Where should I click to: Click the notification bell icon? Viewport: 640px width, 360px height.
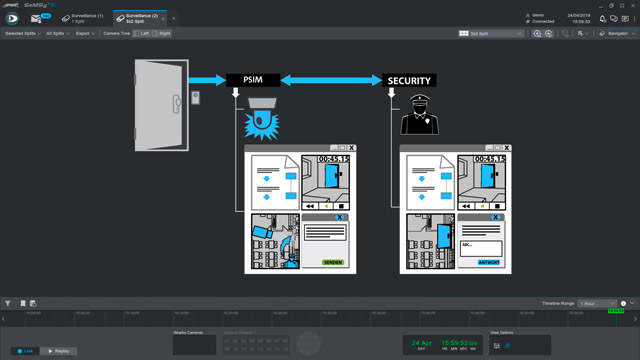(602, 19)
